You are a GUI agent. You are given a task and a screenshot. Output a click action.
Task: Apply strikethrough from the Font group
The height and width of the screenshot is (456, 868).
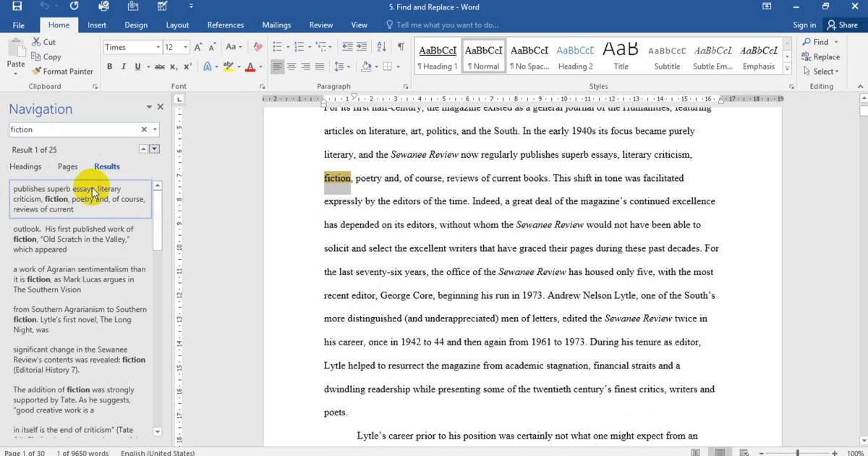tap(159, 67)
